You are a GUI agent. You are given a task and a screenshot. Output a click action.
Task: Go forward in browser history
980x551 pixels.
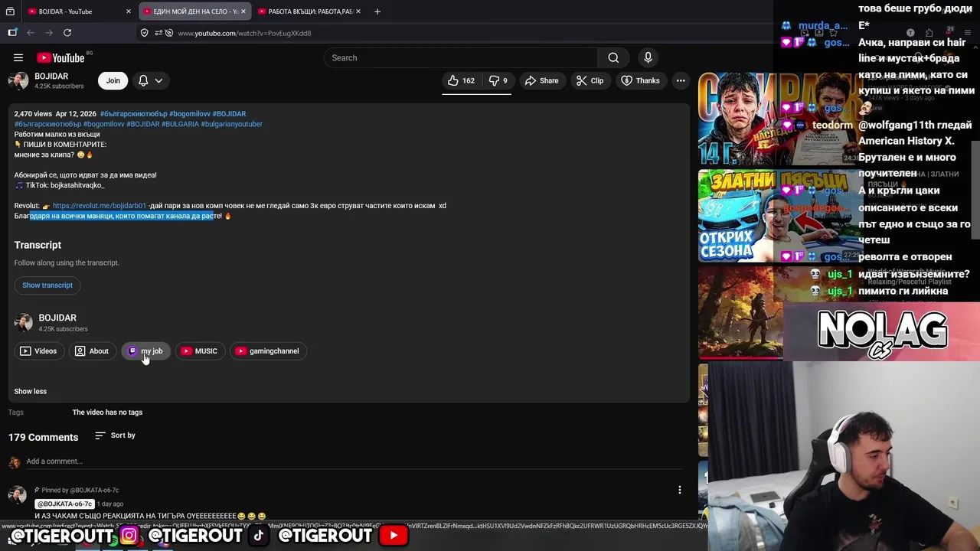(x=49, y=33)
